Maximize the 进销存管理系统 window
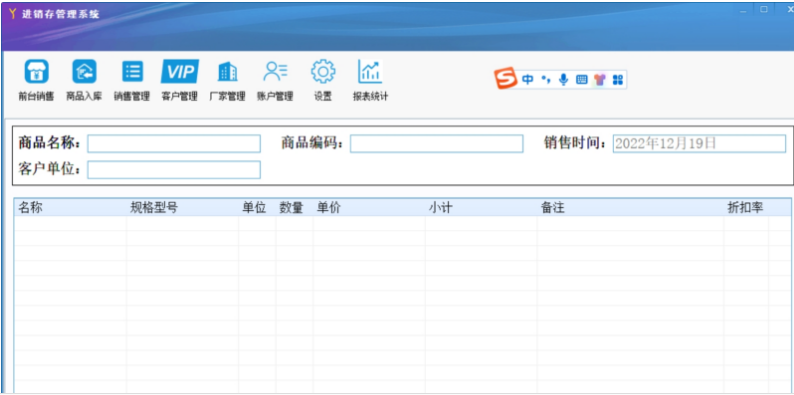The width and height of the screenshot is (794, 395). click(764, 10)
